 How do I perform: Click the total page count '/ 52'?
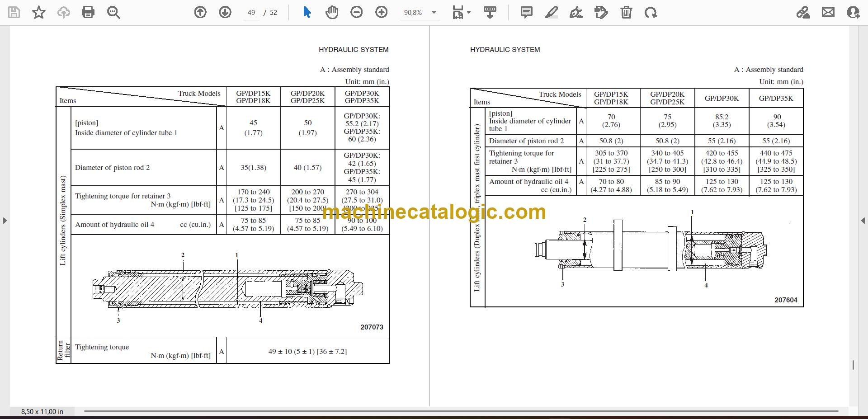point(270,13)
